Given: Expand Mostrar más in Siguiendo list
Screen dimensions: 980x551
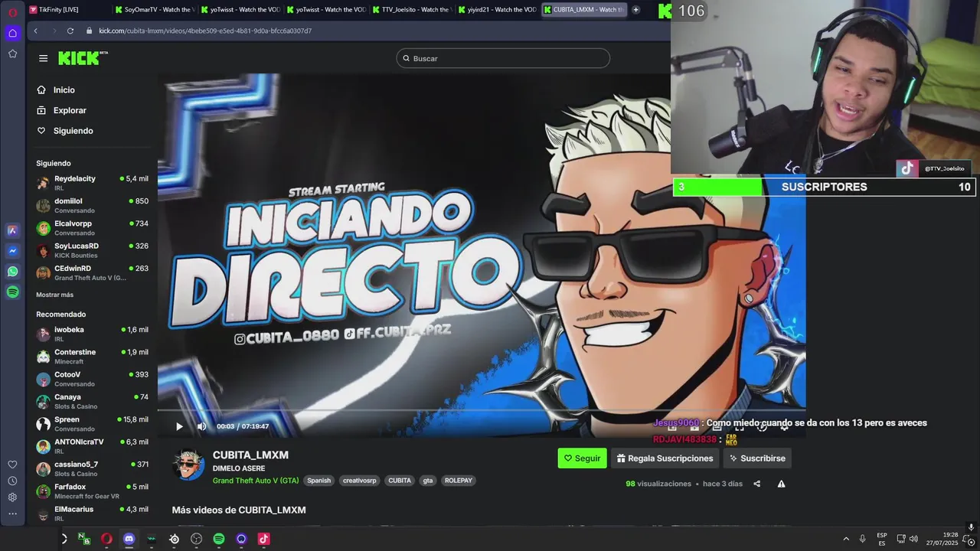Looking at the screenshot, I should pyautogui.click(x=54, y=295).
